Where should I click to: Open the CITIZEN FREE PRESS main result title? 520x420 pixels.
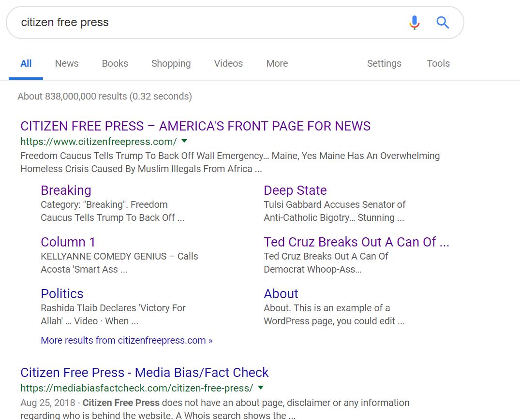[x=195, y=126]
